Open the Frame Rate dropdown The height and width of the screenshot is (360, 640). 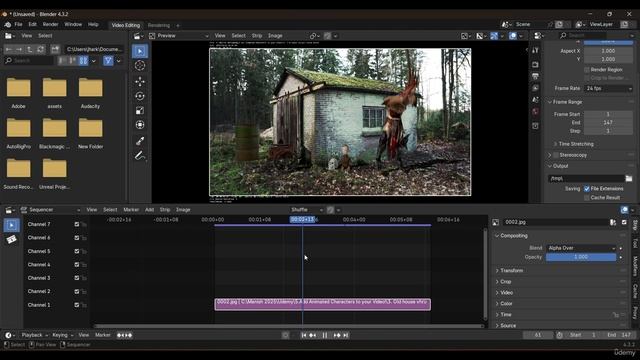[x=609, y=89]
